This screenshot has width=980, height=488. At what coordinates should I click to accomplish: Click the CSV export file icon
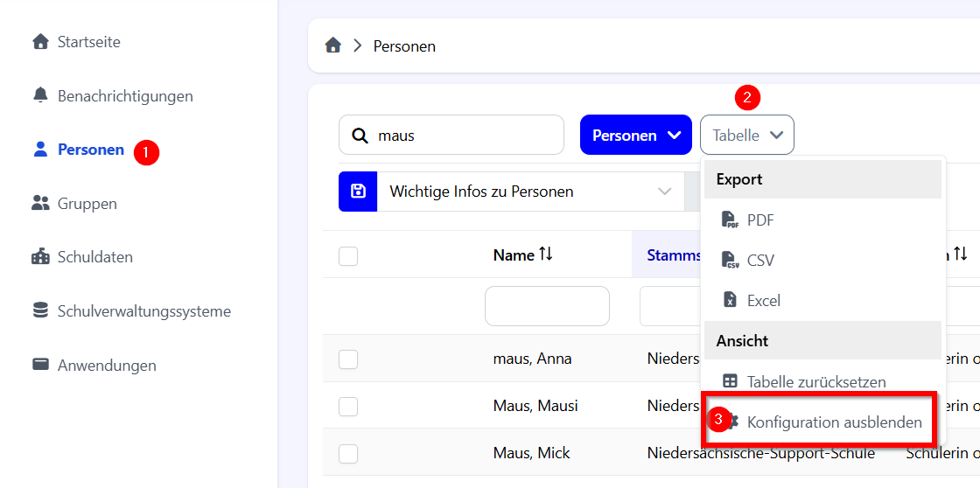730,261
